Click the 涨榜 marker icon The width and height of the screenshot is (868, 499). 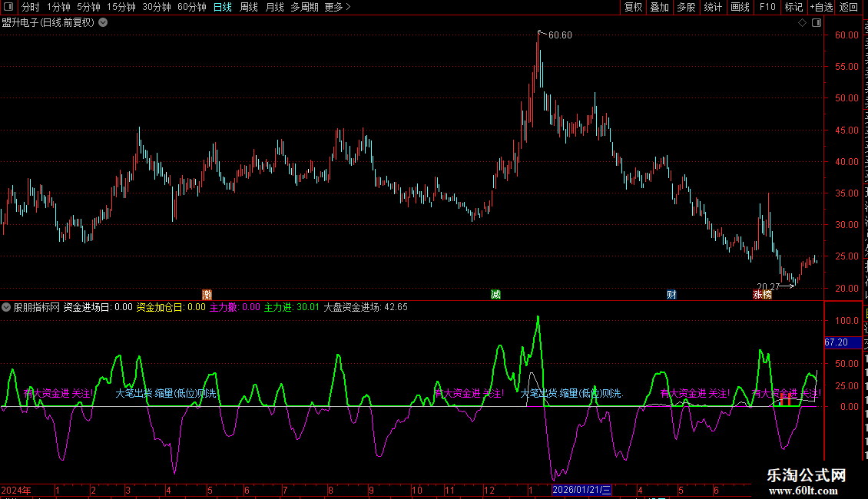[762, 295]
